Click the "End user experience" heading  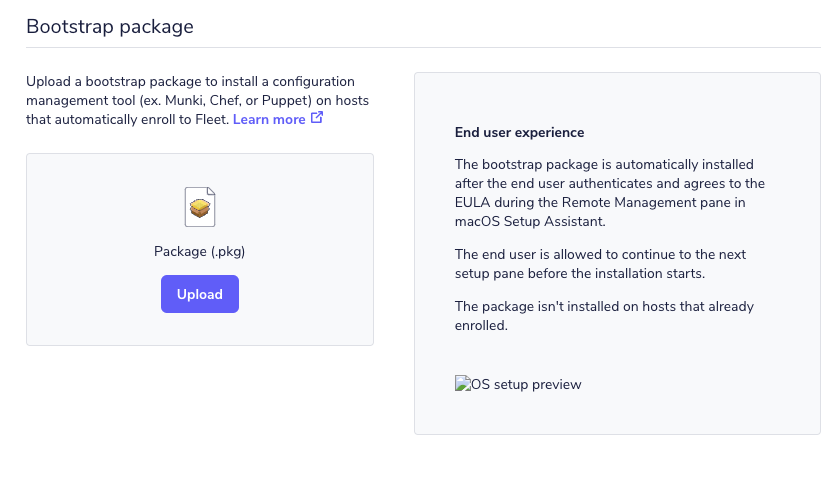pos(519,133)
